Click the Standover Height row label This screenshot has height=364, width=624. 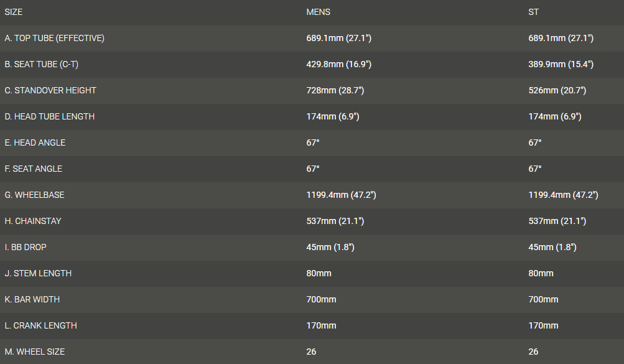[x=50, y=90]
